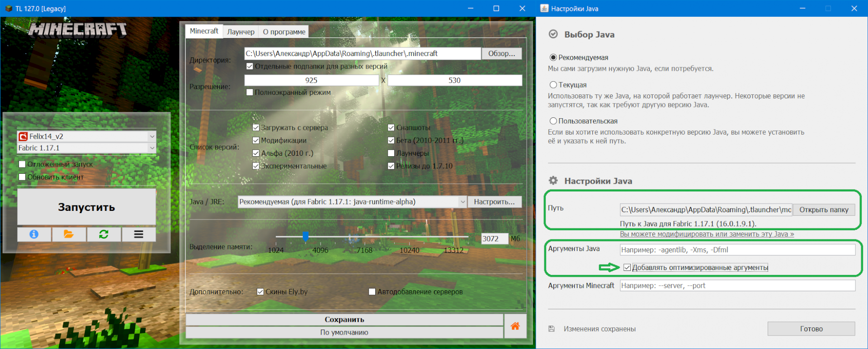Toggle Модификации version list checkbox
The height and width of the screenshot is (349, 868).
click(256, 140)
